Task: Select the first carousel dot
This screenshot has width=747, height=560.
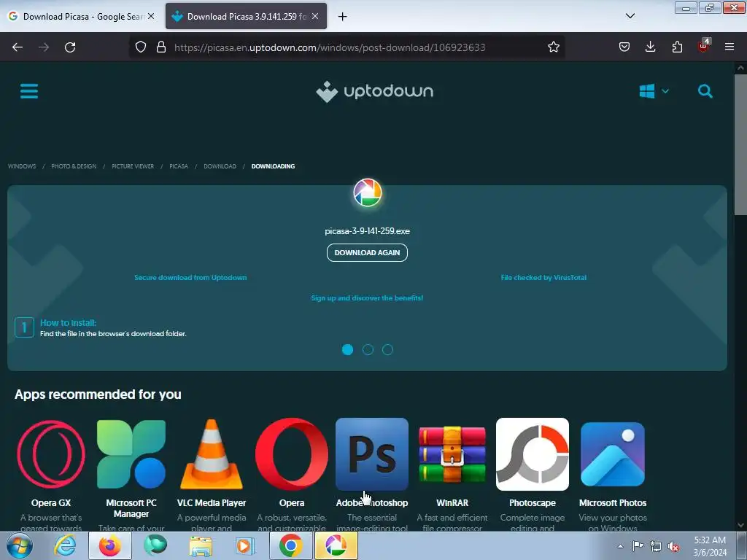Action: click(348, 349)
